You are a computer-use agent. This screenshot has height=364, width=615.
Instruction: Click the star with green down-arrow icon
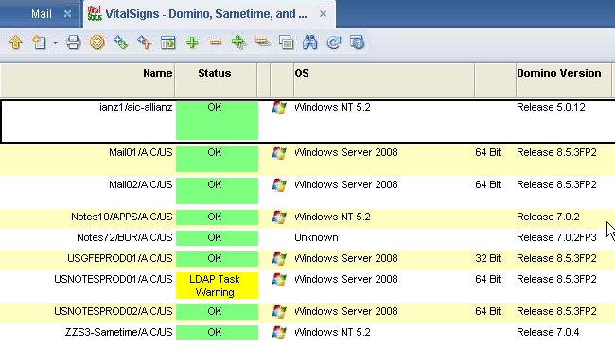(121, 43)
